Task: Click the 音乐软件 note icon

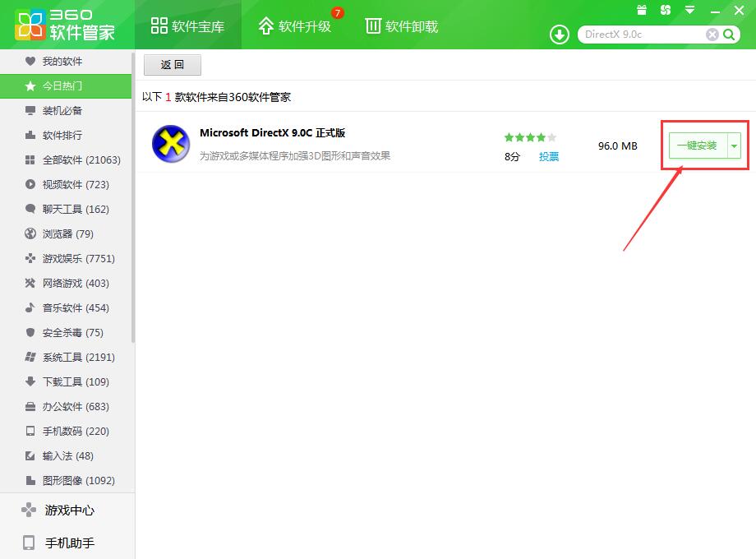Action: click(30, 307)
